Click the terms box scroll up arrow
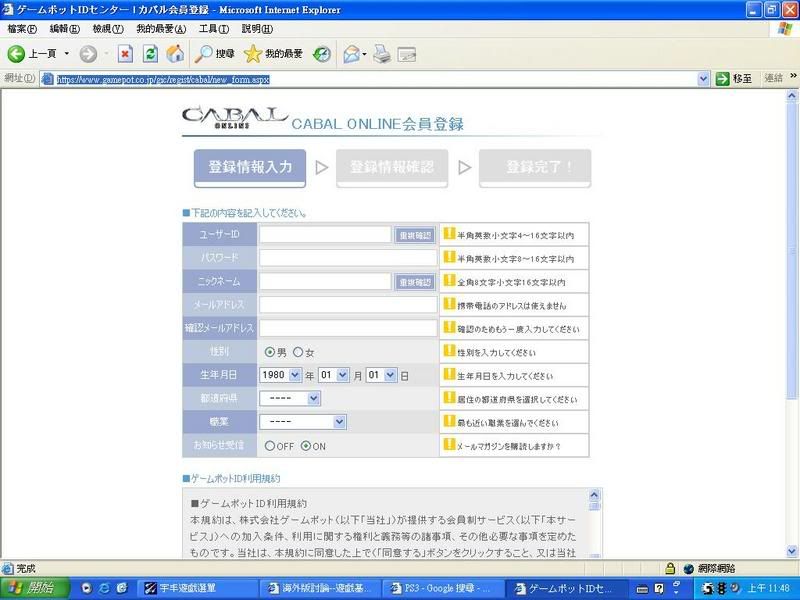 tap(594, 495)
